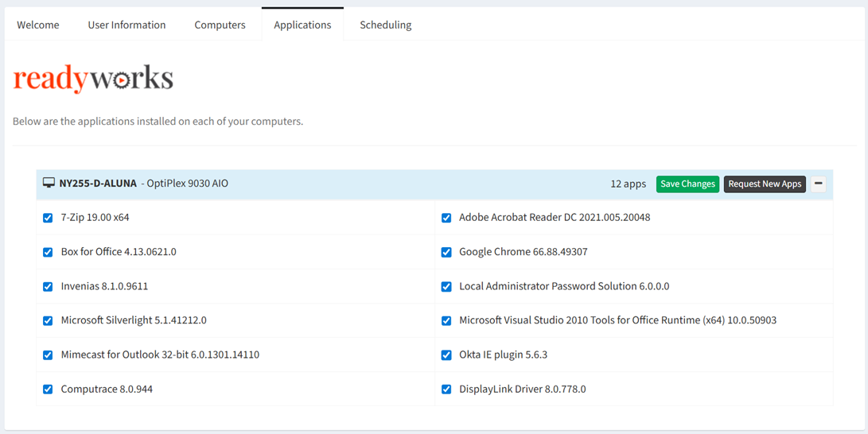
Task: Toggle the DisplayLink Driver checkbox
Action: point(446,389)
